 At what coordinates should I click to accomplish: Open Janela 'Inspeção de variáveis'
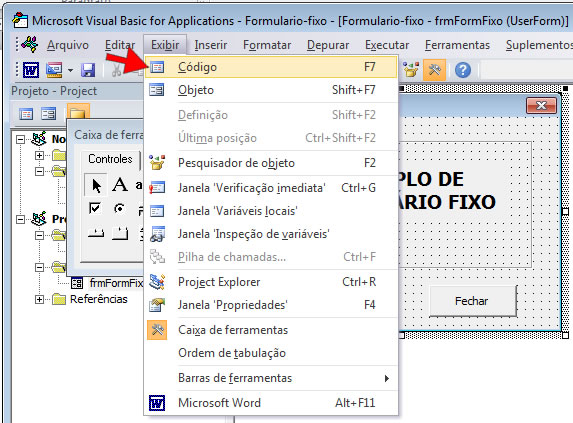click(271, 234)
